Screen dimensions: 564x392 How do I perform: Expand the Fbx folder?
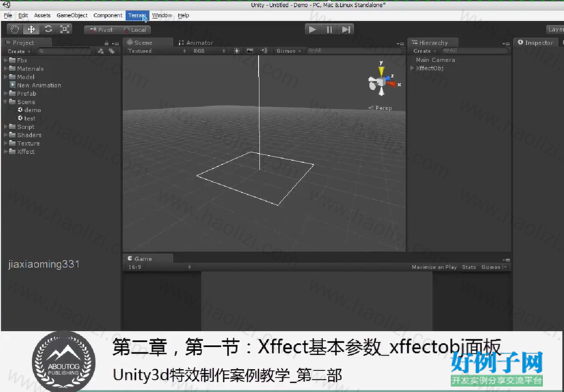tap(6, 60)
